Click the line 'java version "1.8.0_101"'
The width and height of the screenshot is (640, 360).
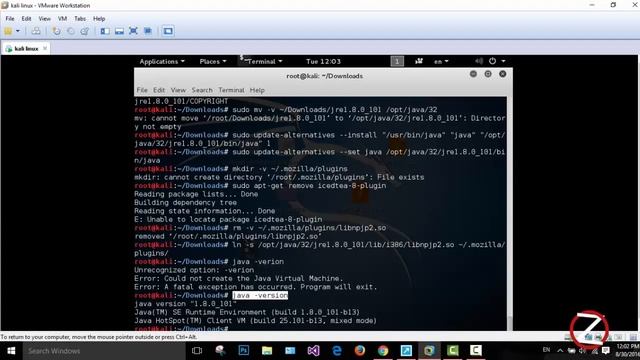(185, 304)
